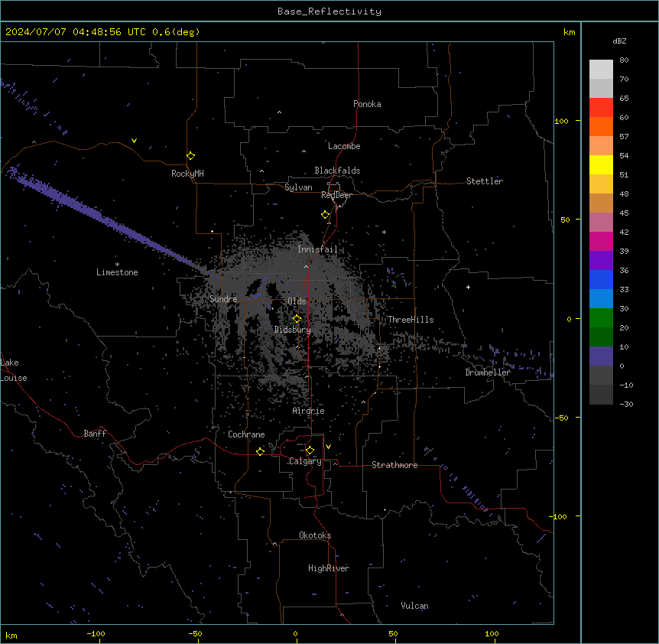Click the Cochrane label
The width and height of the screenshot is (659, 644).
click(246, 434)
